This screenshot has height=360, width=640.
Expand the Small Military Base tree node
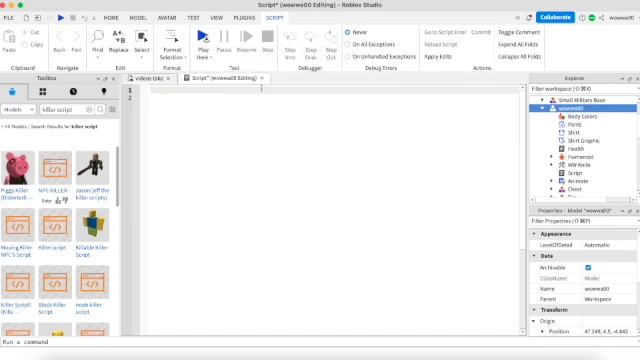tap(542, 100)
